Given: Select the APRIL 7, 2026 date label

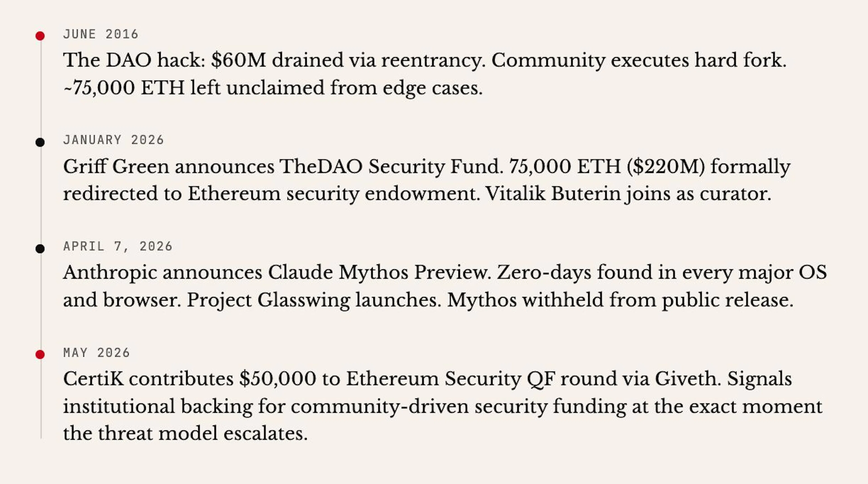Looking at the screenshot, I should pos(118,246).
